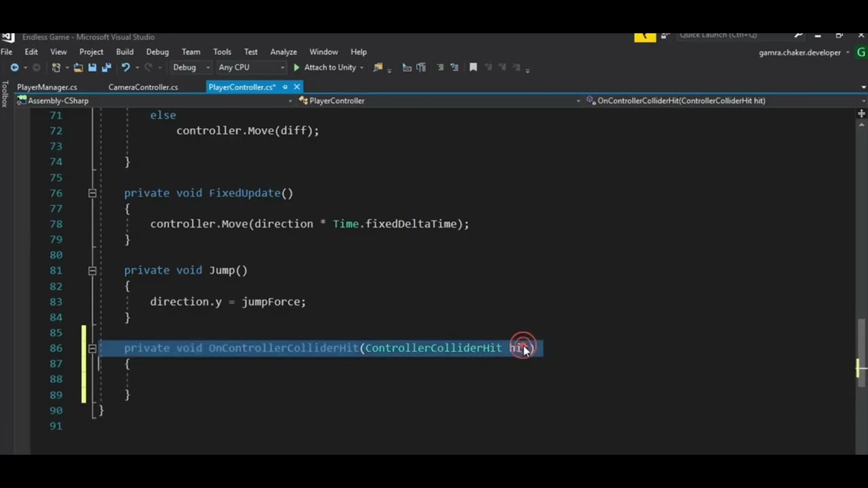Open the Tools menu
868x488 pixels.
pyautogui.click(x=222, y=52)
